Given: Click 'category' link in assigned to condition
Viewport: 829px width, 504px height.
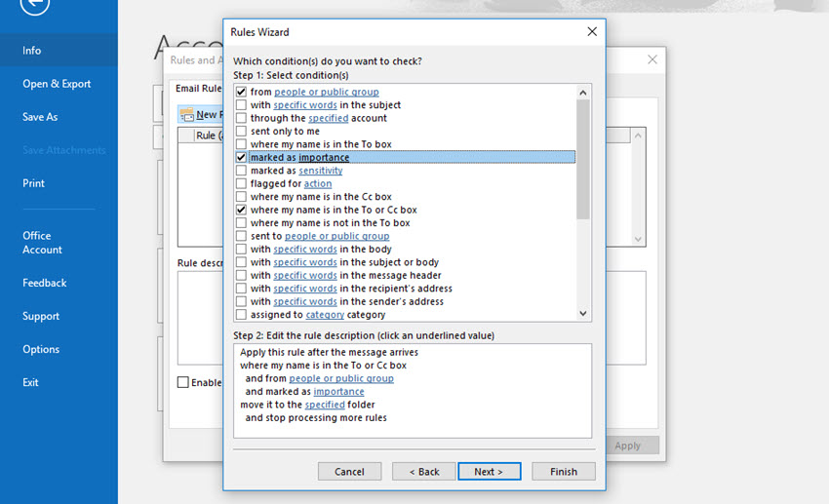Looking at the screenshot, I should tap(325, 315).
